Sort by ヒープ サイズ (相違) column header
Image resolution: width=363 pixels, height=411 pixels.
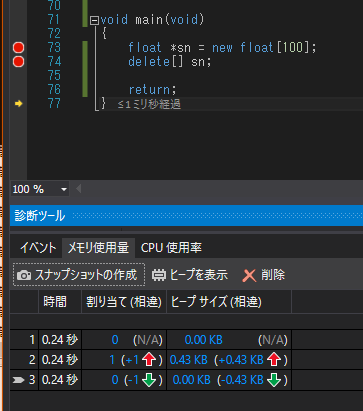click(229, 302)
